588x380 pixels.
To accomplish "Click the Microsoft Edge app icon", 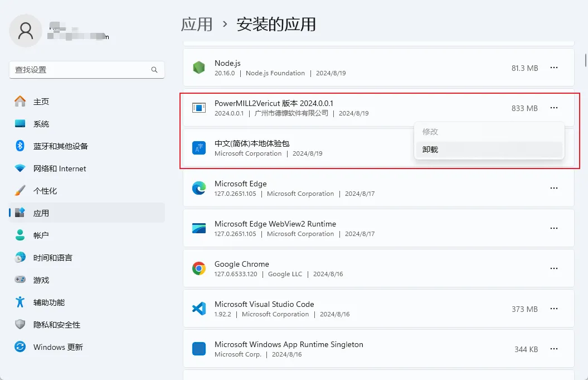I will tap(199, 188).
